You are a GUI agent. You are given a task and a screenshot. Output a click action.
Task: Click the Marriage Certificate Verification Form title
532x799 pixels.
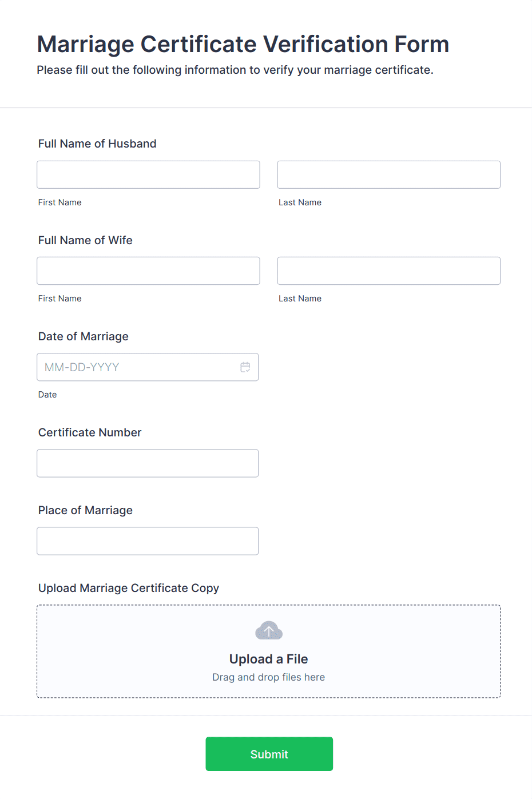(243, 44)
